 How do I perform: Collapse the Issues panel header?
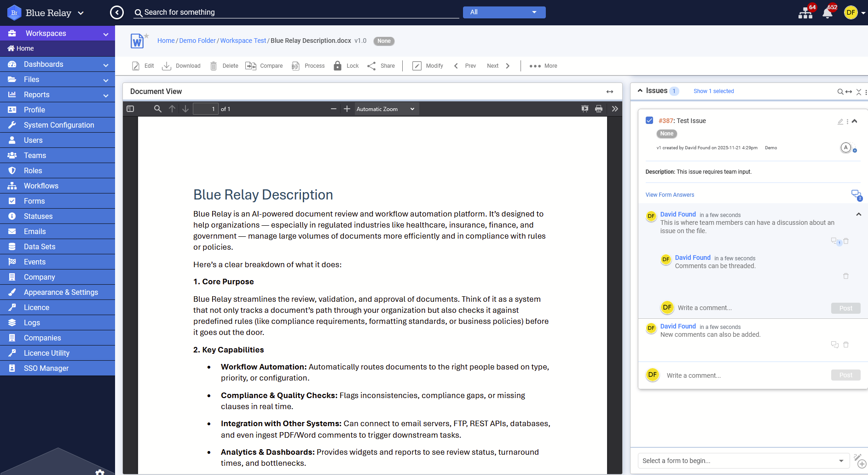(640, 91)
